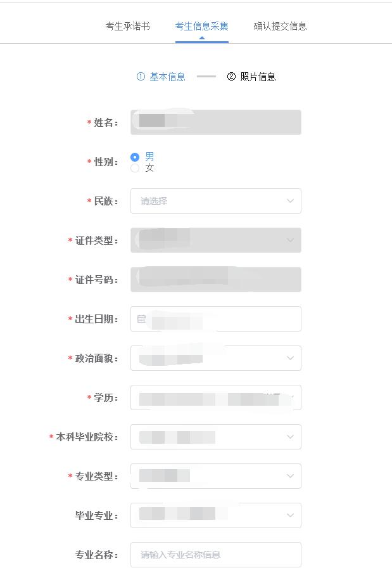Go to the 确认提交信息 tab

click(x=280, y=26)
